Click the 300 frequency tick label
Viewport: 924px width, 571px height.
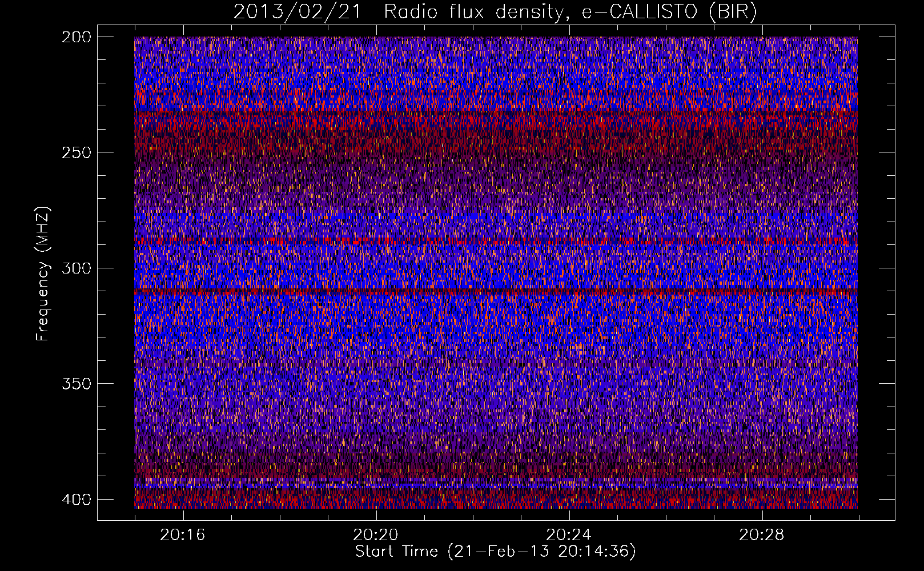(x=76, y=268)
